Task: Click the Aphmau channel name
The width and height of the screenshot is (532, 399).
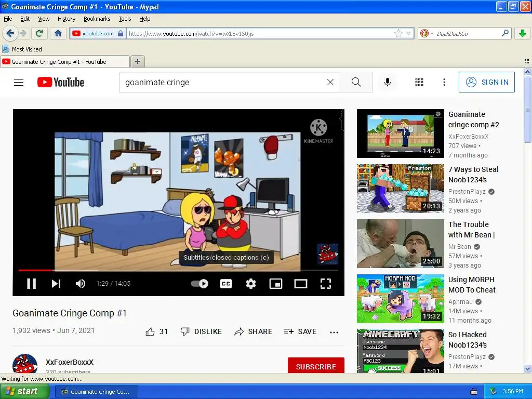Action: pos(460,302)
